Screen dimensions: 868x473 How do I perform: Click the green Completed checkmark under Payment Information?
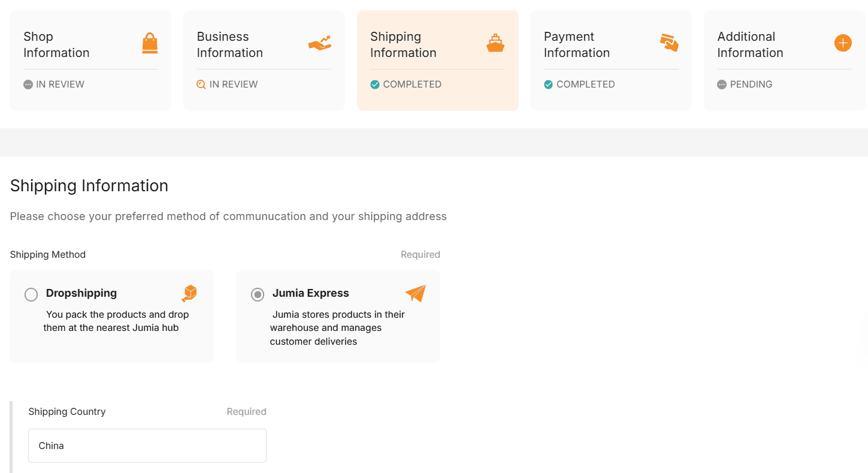[x=548, y=85]
